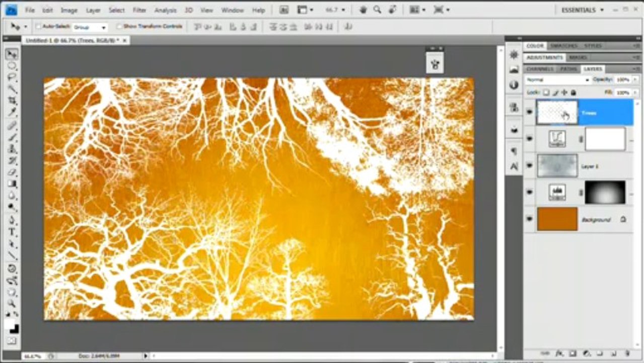Select the Crop tool
Image resolution: width=644 pixels, height=363 pixels.
(12, 101)
